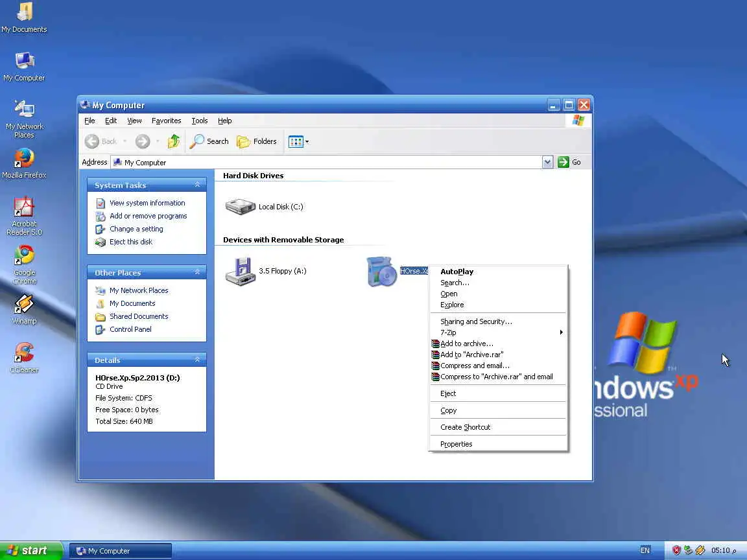Collapse the Other Places panel
This screenshot has width=747, height=560.
point(197,272)
